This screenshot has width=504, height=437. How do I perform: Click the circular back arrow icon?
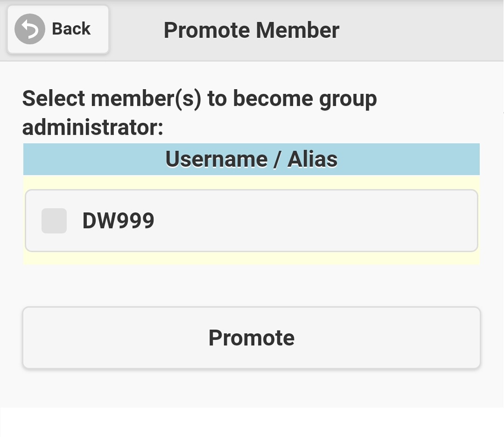coord(30,29)
